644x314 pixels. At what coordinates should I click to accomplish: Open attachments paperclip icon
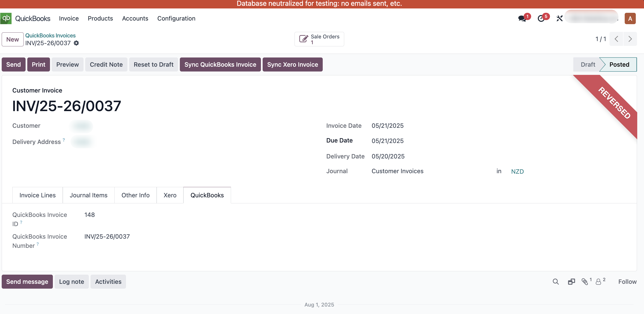click(x=585, y=282)
